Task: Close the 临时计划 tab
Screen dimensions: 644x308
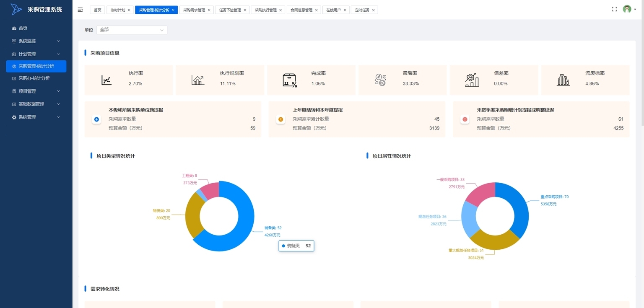Action: pos(129,10)
